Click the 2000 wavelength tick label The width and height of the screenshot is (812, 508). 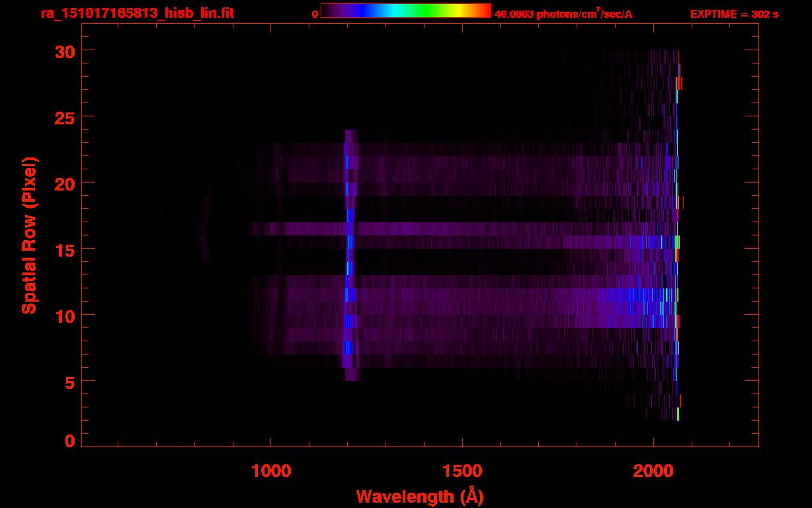(x=653, y=471)
